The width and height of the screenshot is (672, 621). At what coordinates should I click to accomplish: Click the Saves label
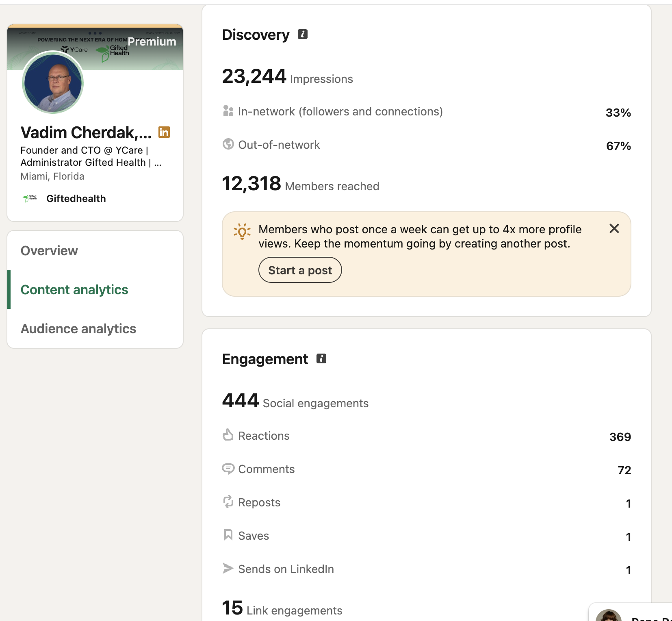254,536
